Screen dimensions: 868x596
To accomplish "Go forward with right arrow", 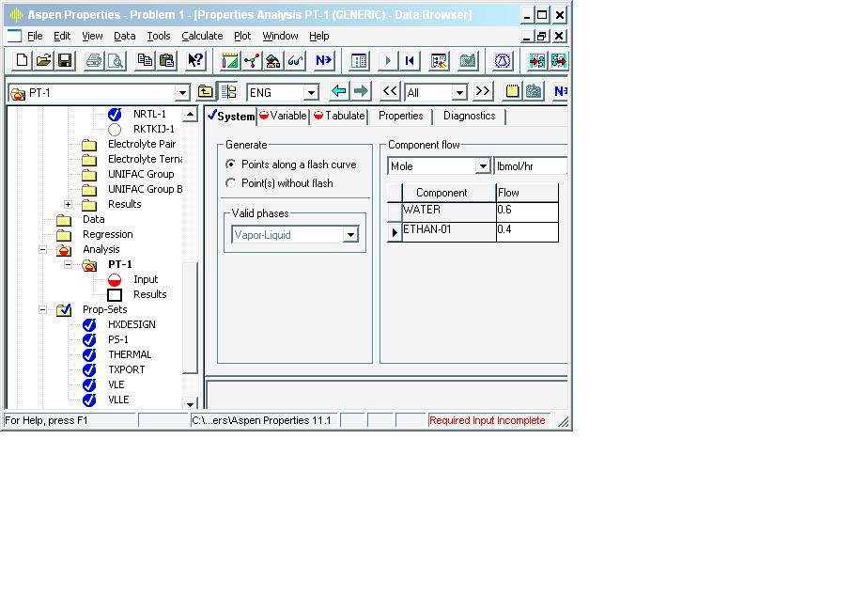I will tap(361, 91).
